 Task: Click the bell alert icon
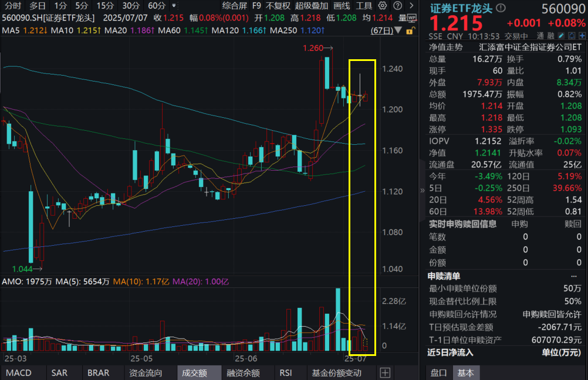click(570, 36)
